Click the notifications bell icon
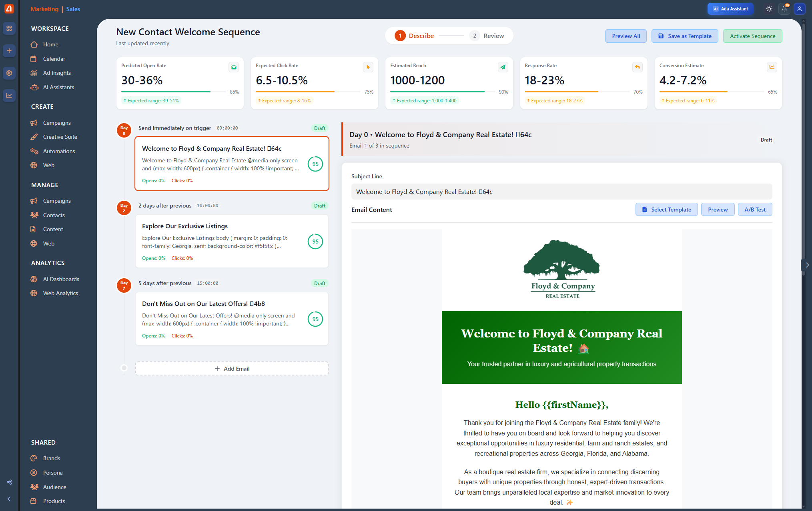The width and height of the screenshot is (812, 511). (784, 9)
